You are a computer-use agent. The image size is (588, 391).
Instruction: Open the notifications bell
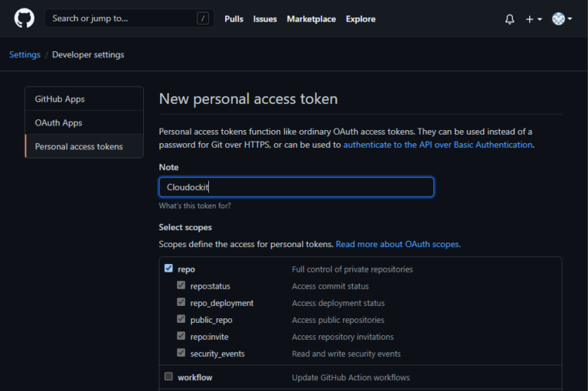click(510, 19)
